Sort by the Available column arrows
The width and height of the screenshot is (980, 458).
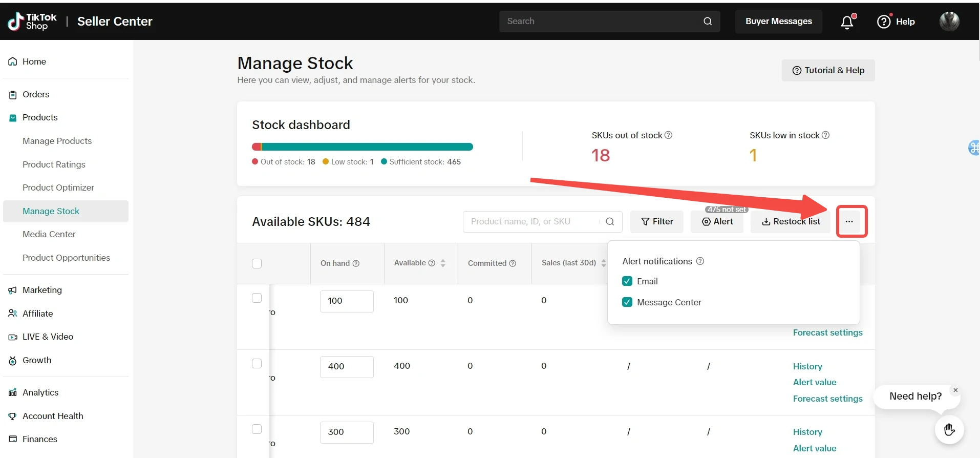[x=443, y=263]
